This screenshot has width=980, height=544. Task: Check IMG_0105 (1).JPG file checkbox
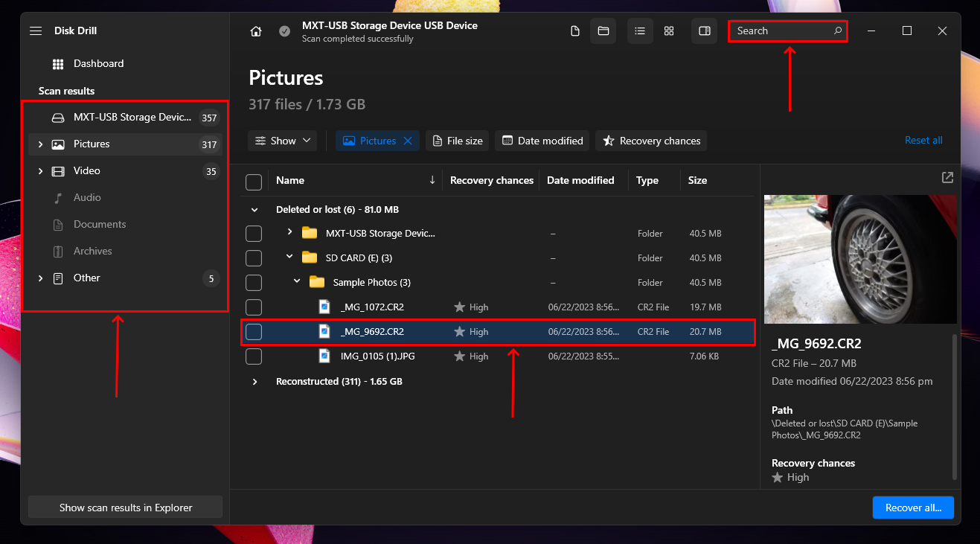coord(254,356)
